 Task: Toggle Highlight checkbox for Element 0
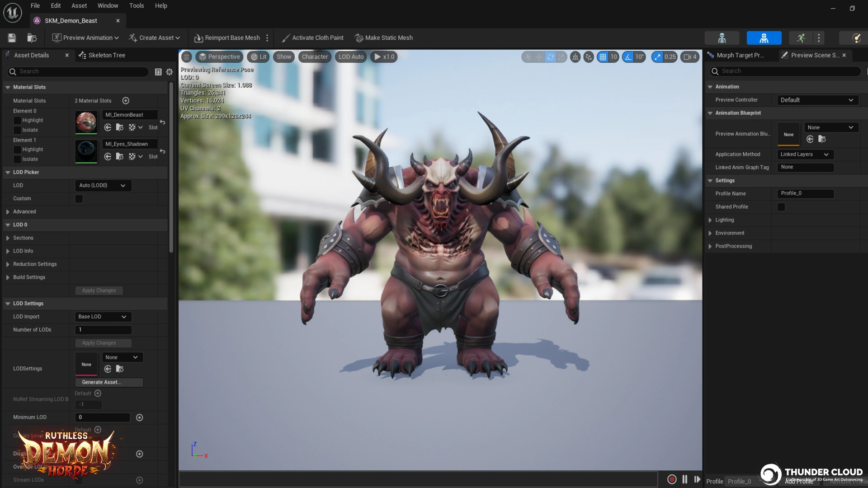18,120
